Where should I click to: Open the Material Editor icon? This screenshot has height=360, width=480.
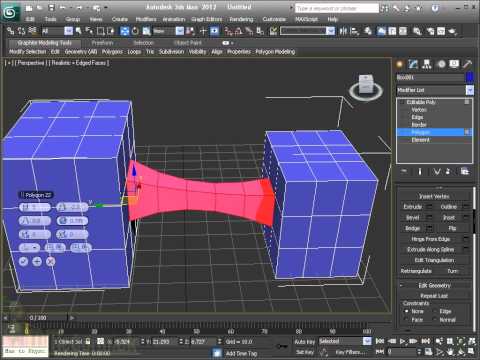coord(417,31)
